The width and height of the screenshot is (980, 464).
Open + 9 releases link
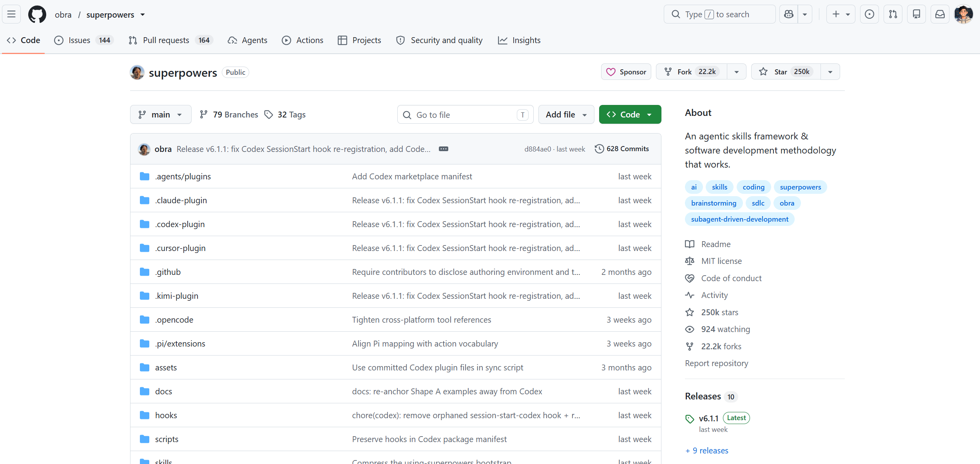pos(707,451)
